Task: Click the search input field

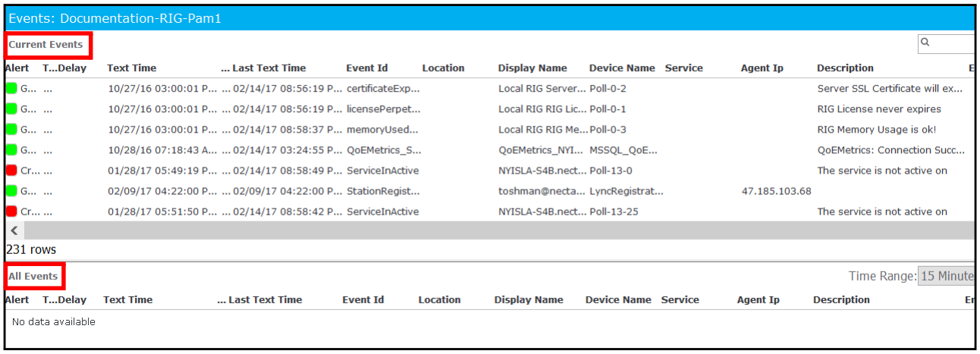Action: pos(946,44)
